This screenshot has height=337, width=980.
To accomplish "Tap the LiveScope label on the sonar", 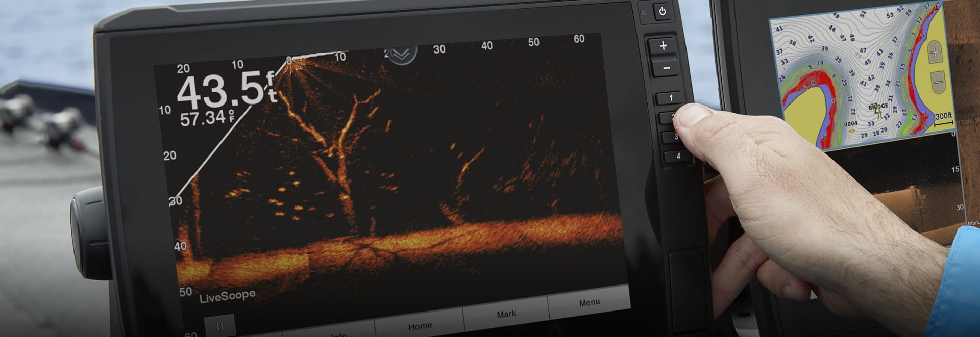I will [227, 297].
